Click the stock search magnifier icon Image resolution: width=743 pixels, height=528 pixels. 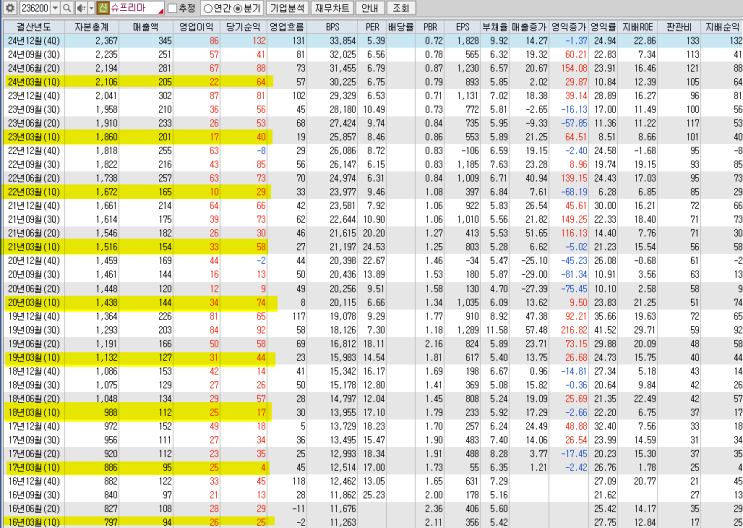pos(67,8)
